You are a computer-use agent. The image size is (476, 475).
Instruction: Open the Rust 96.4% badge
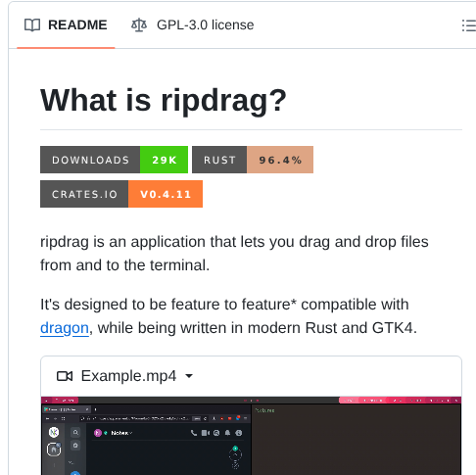click(253, 160)
